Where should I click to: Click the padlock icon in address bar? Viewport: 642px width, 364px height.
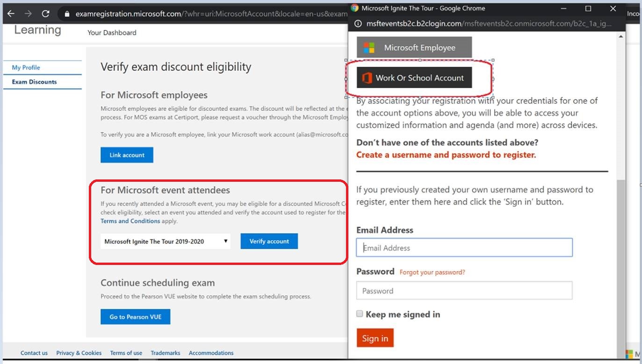[67, 14]
